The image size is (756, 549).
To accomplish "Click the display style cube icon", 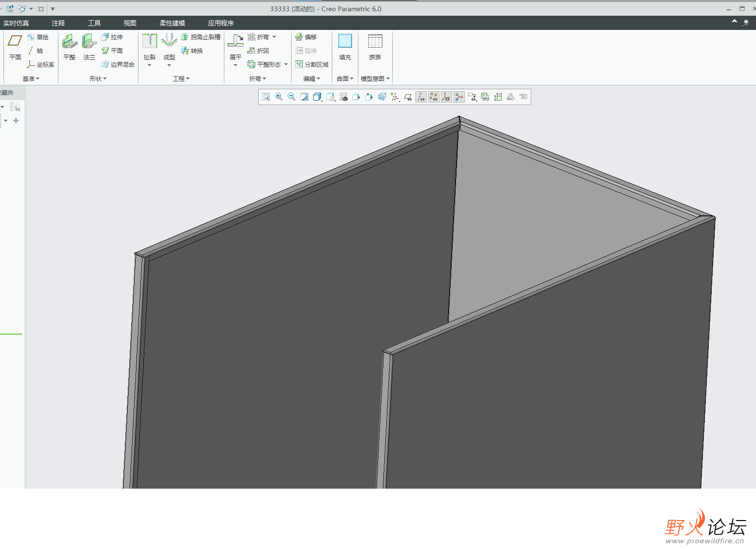I will 317,97.
